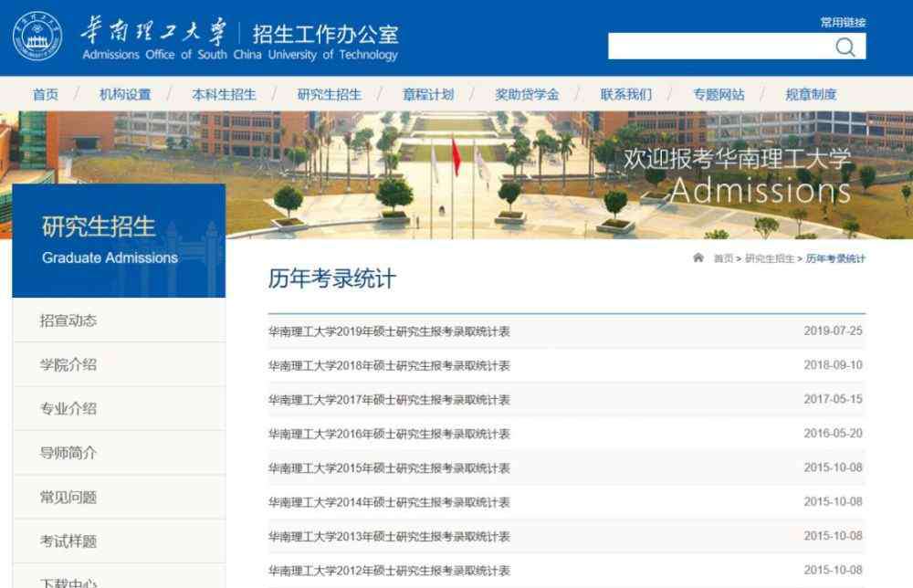This screenshot has height=588, width=913.
Task: Click the date 2018-09-10
Action: coord(834,365)
